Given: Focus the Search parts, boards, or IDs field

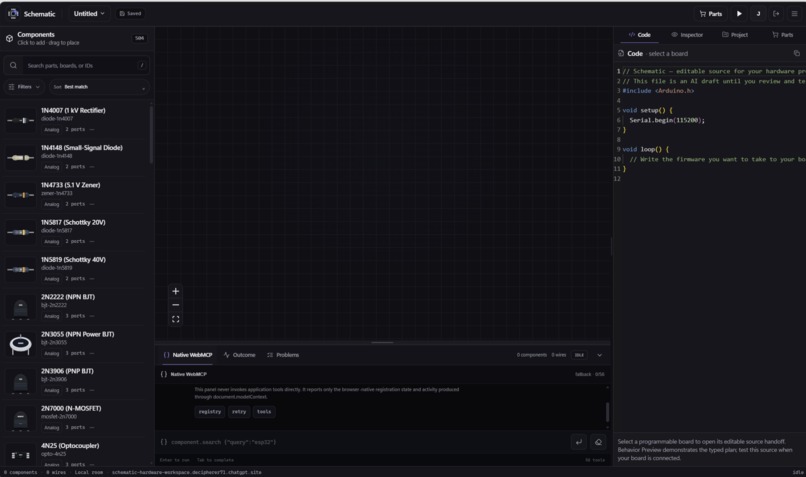Looking at the screenshot, I should pos(77,65).
